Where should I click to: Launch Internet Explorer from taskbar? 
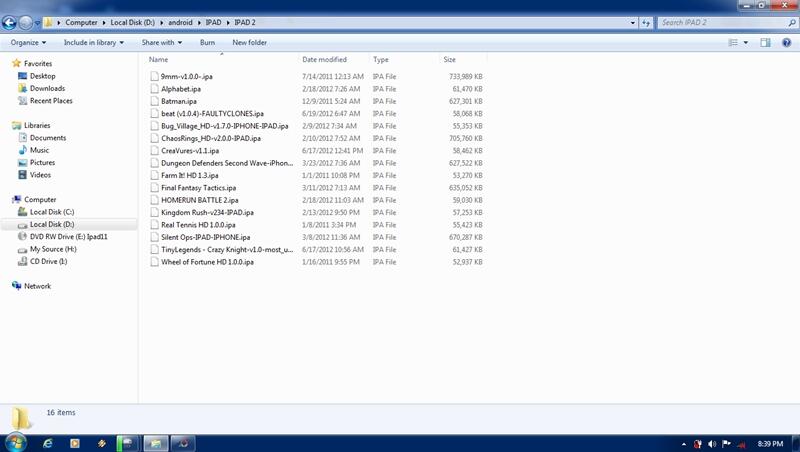(x=47, y=443)
